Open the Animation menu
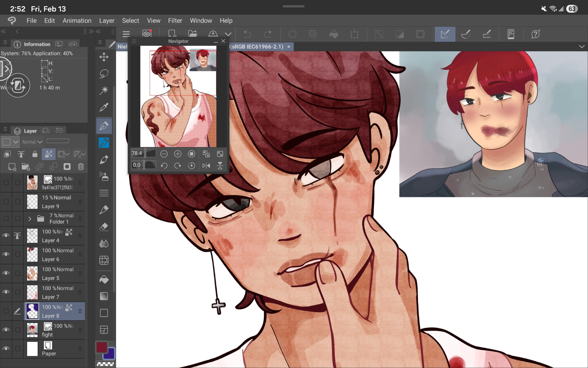 tap(77, 21)
